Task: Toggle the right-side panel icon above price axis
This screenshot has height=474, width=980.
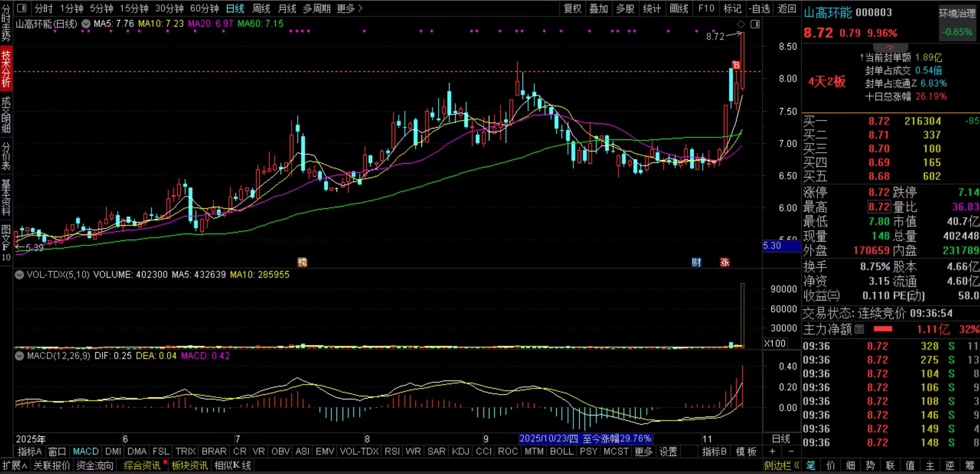Action: (x=755, y=24)
